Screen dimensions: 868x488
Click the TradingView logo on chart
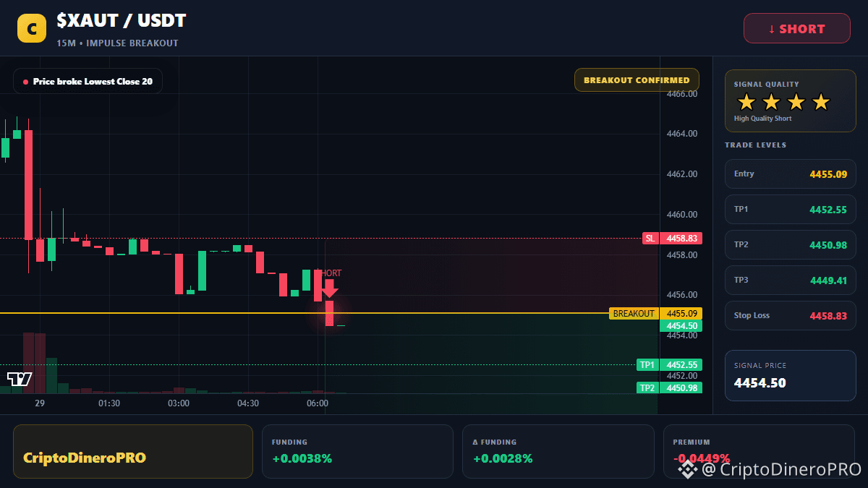[20, 379]
